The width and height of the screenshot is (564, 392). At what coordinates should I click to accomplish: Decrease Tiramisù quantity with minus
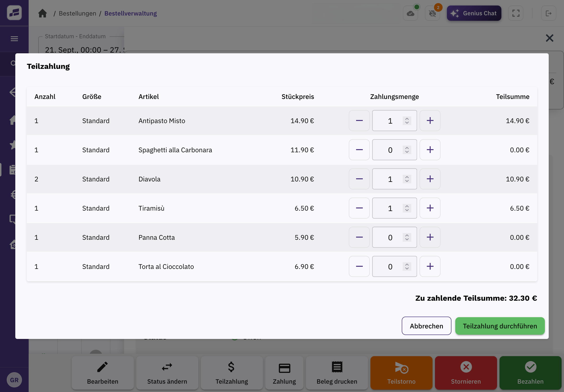coord(359,208)
